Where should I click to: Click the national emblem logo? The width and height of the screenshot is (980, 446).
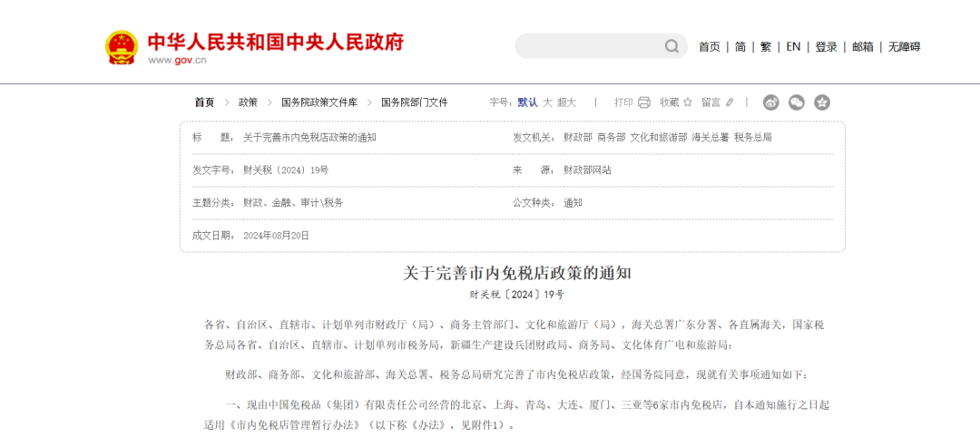click(x=122, y=47)
